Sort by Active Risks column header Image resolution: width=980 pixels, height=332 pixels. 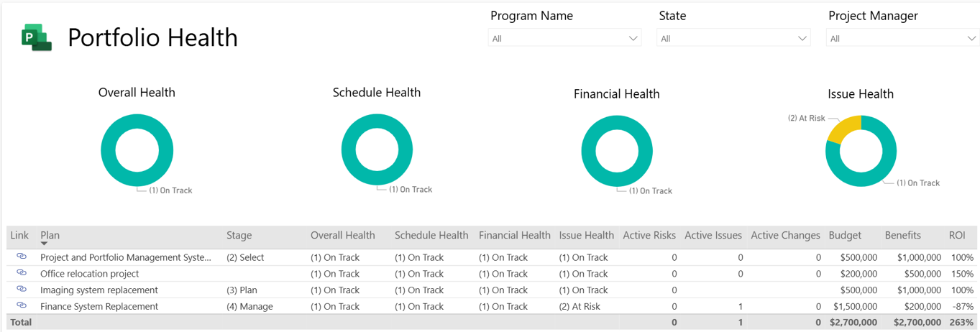[649, 235]
